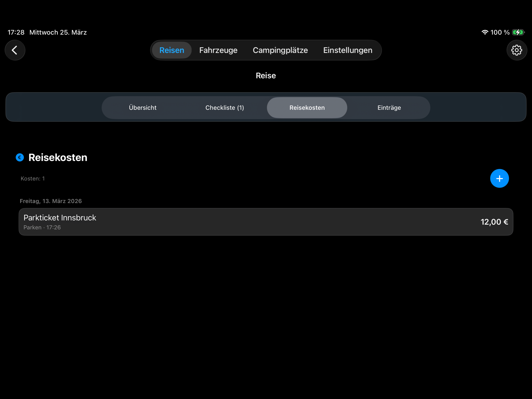Tap the Wi-Fi status icon
Image resolution: width=532 pixels, height=399 pixels.
485,32
